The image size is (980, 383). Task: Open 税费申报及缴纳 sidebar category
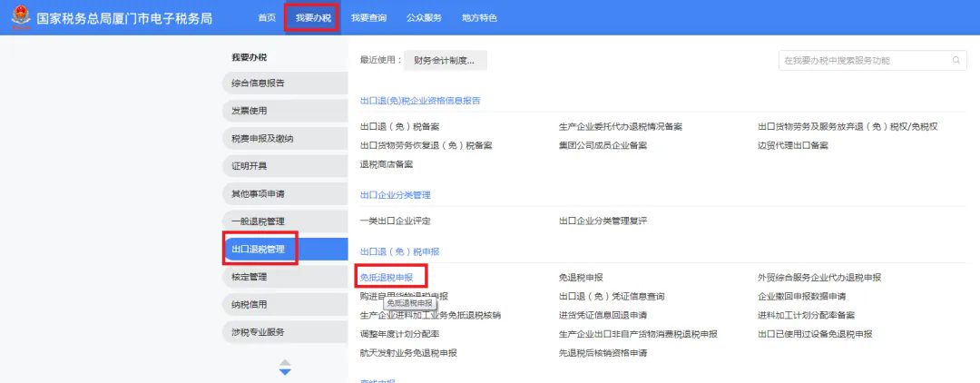click(285, 138)
